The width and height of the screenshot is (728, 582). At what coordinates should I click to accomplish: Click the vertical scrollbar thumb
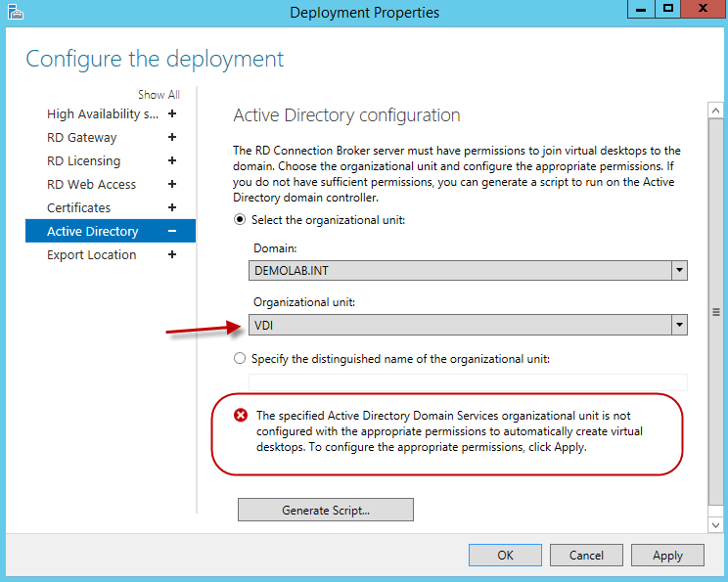pyautogui.click(x=715, y=312)
